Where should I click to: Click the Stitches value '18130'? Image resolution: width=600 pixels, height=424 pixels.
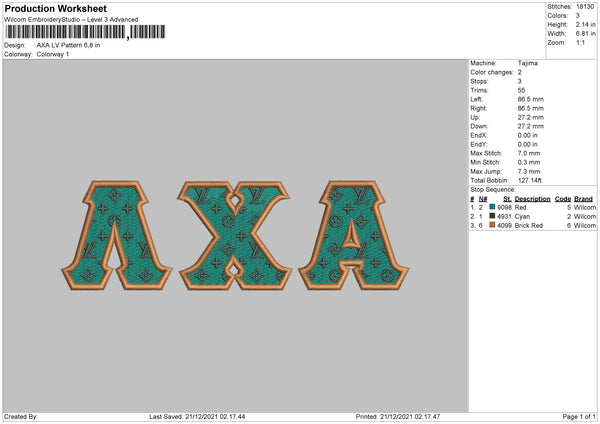click(585, 7)
